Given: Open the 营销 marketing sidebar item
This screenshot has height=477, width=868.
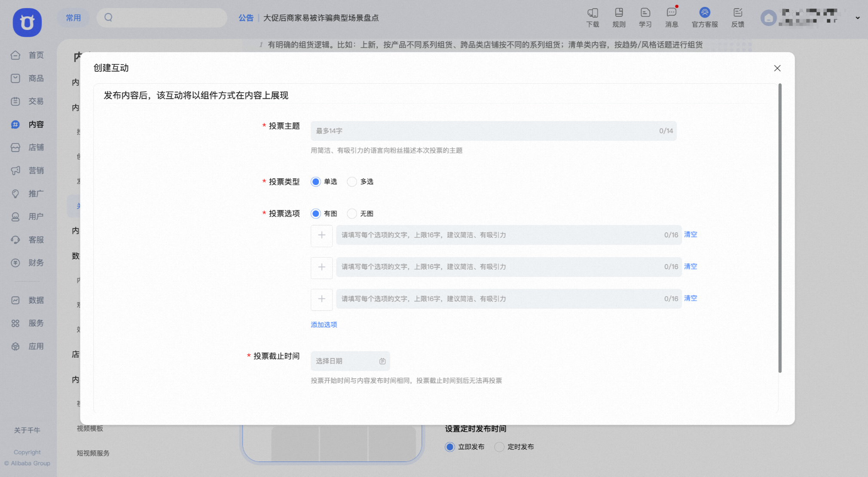Looking at the screenshot, I should [28, 170].
